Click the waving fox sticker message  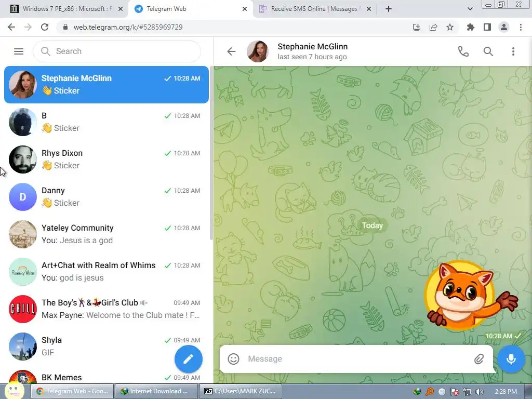472,296
